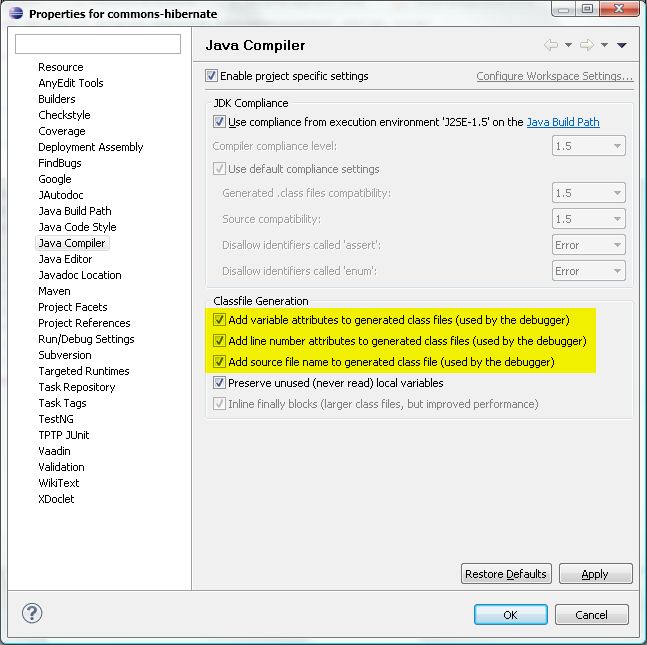Viewport: 647px width, 645px height.
Task: Select JAutodoc in the list
Action: click(x=61, y=195)
